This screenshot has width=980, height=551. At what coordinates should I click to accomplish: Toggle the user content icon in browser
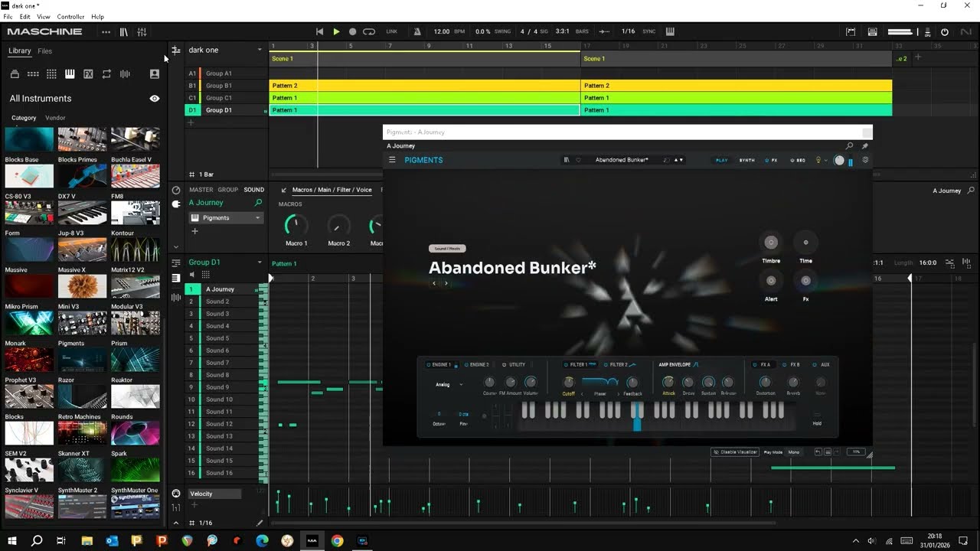[155, 74]
